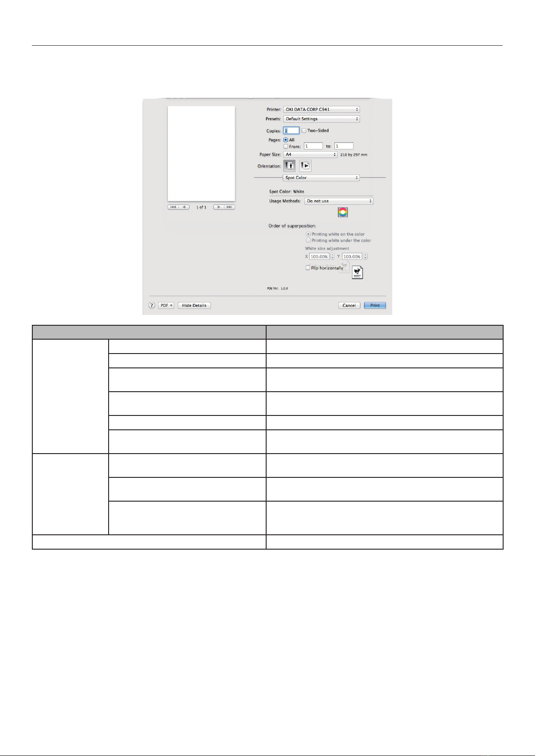535x756 pixels.
Task: Select portrait orientation icon
Action: (x=289, y=166)
